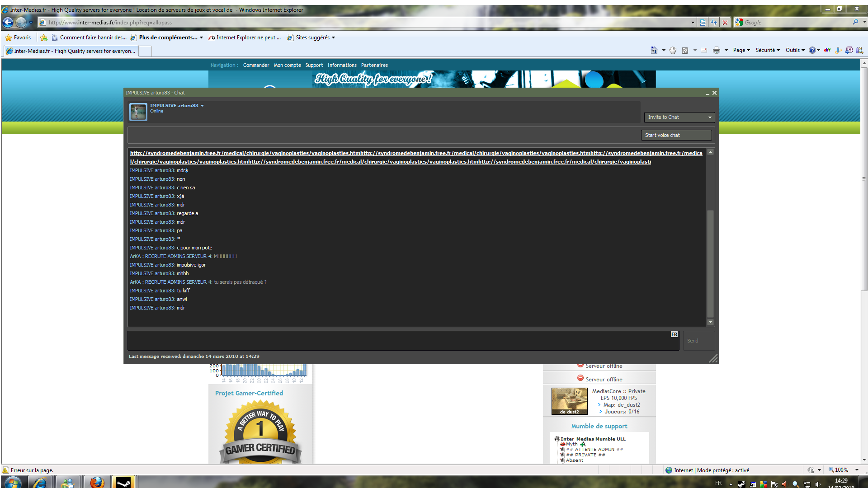Open the Informations navigation item

point(342,65)
